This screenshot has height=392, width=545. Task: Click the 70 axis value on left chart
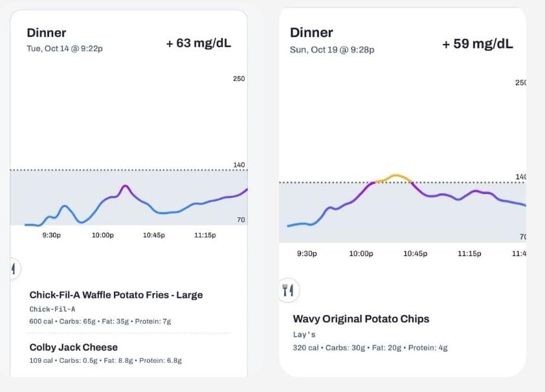pyautogui.click(x=240, y=220)
